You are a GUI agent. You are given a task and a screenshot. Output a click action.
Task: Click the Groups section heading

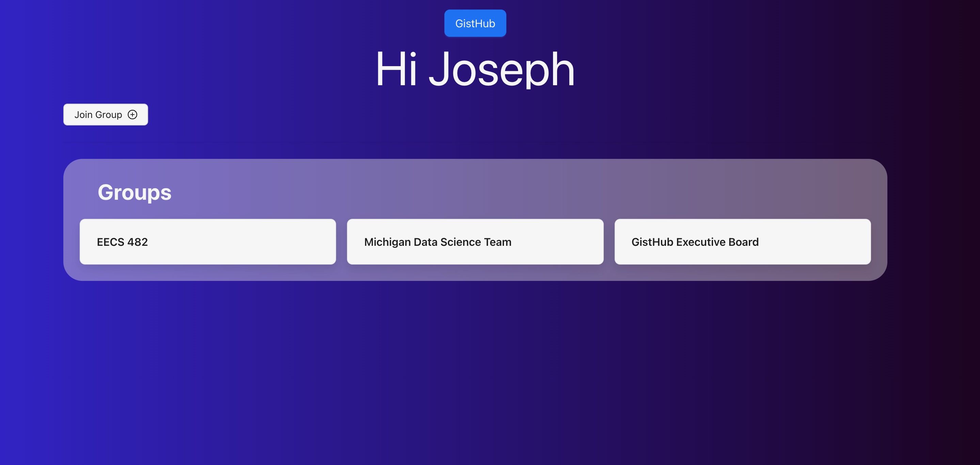(134, 192)
